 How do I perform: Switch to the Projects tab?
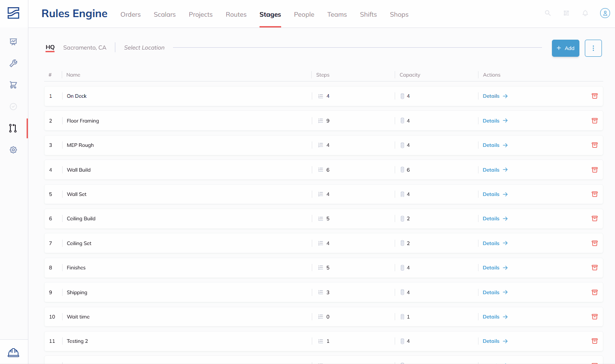200,14
